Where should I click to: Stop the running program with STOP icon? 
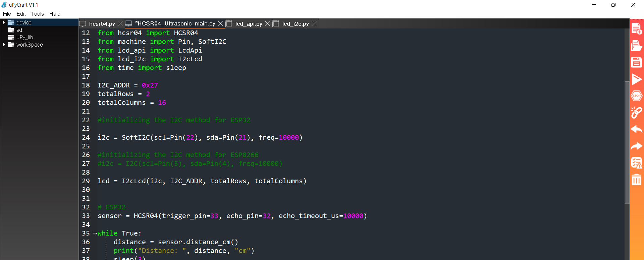pos(636,96)
